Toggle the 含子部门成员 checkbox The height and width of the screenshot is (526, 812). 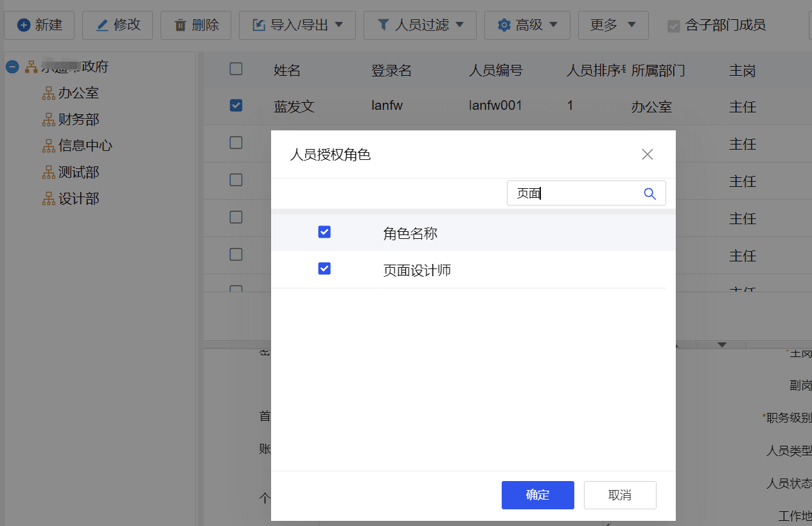tap(674, 26)
